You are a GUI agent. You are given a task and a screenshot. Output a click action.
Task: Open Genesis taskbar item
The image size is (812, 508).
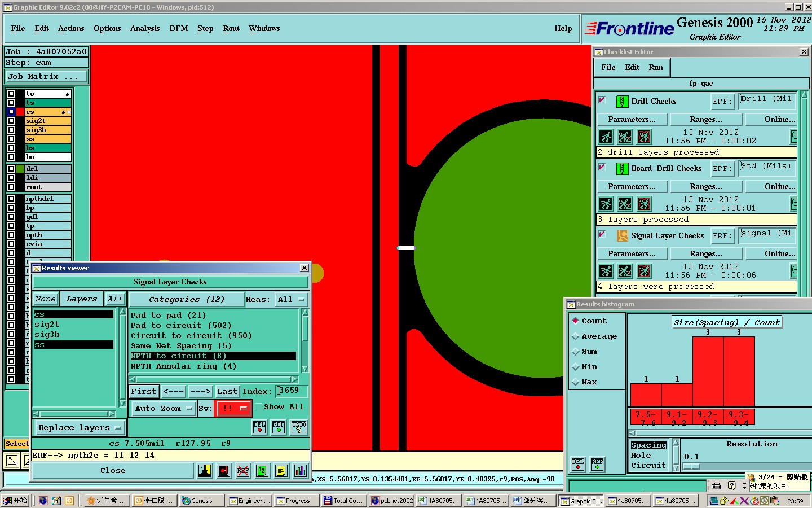(202, 501)
